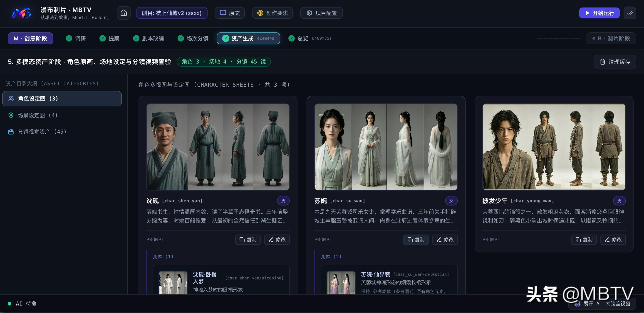The image size is (644, 313).
Task: Switch to B · 制片阶段
Action: (x=611, y=38)
